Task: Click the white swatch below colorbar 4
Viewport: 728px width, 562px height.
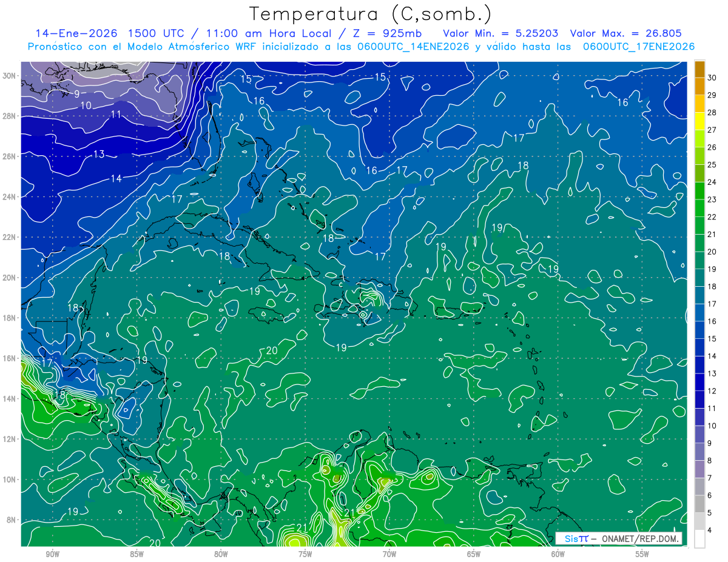Action: tap(700, 540)
